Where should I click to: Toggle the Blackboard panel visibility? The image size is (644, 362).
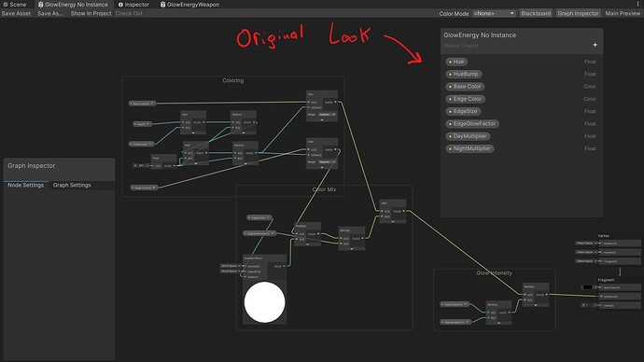pos(536,14)
